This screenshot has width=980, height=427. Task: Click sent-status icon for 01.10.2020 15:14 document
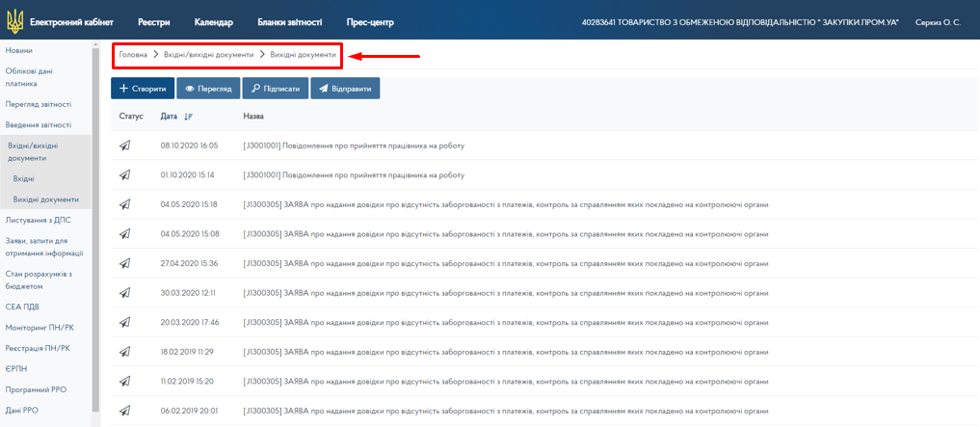pyautogui.click(x=124, y=175)
